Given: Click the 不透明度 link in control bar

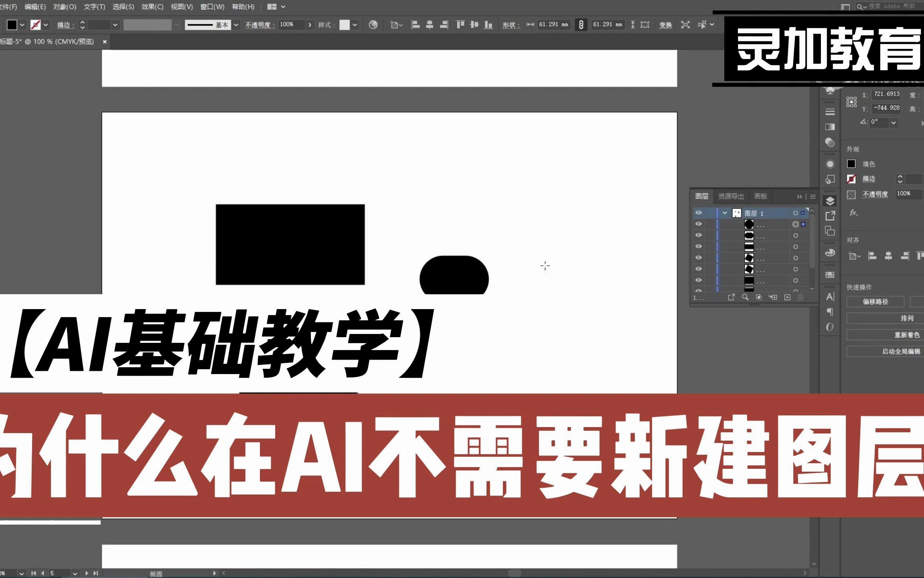Looking at the screenshot, I should click(260, 25).
